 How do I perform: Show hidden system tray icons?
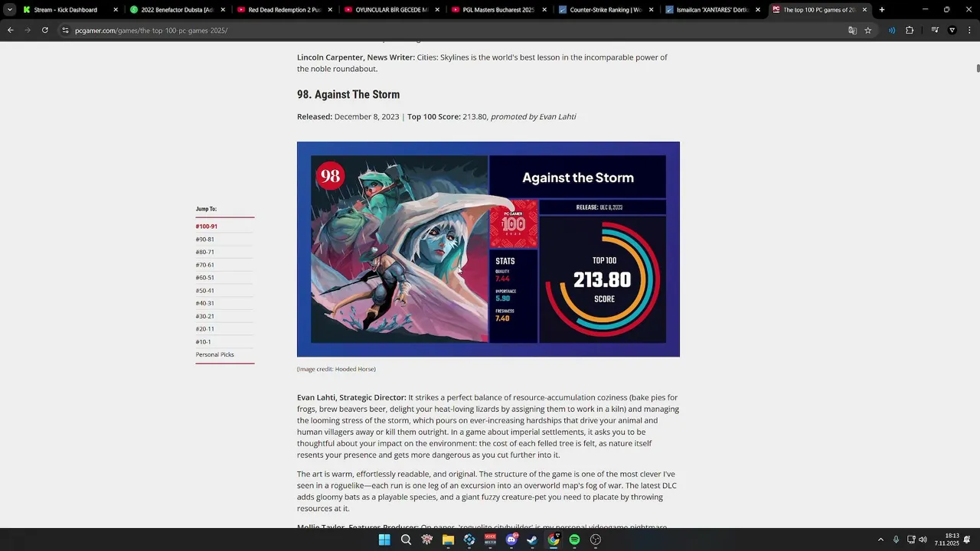(880, 540)
